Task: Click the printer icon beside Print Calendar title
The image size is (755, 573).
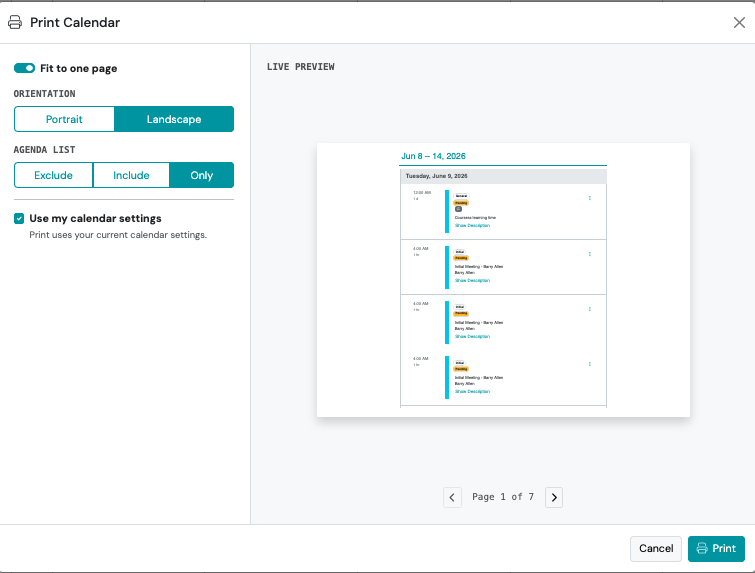Action: click(15, 22)
